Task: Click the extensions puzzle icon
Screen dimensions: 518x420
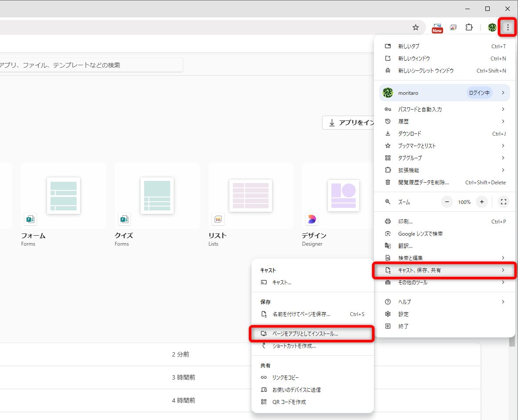Action: pyautogui.click(x=469, y=27)
